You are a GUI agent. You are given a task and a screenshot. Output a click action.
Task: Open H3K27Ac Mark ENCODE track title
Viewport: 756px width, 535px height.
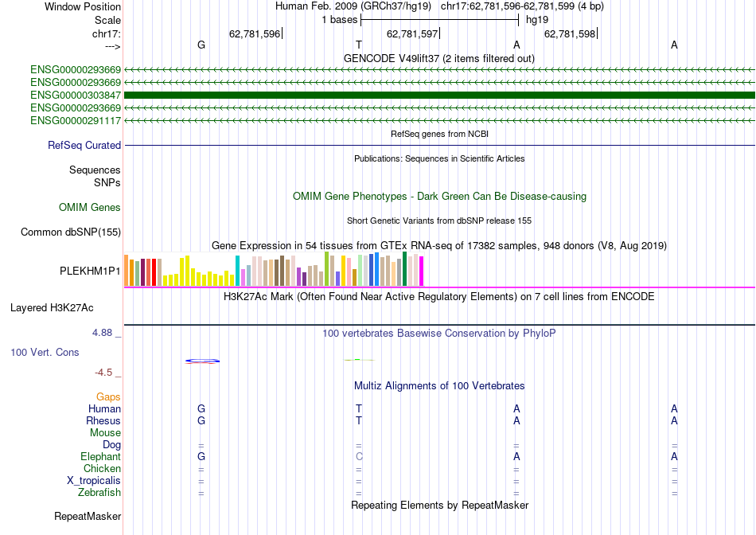pos(439,296)
